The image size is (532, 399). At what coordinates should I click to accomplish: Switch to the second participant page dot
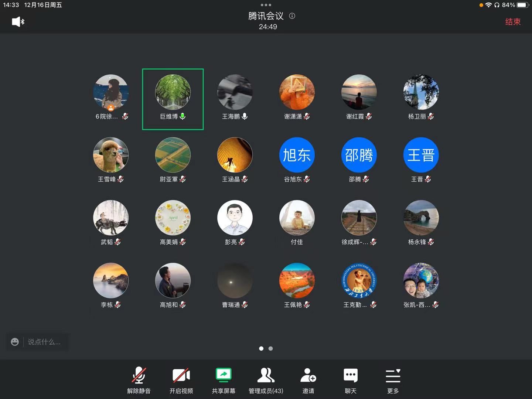[270, 348]
